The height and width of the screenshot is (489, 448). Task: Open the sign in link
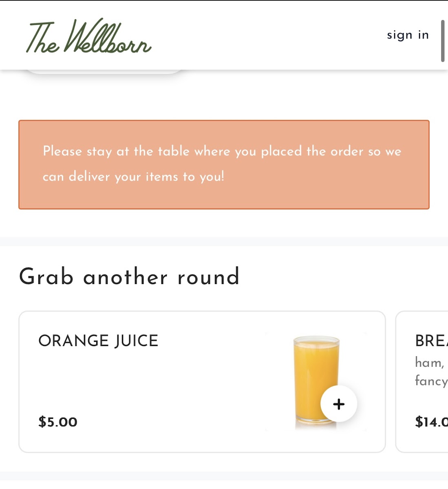pyautogui.click(x=408, y=35)
